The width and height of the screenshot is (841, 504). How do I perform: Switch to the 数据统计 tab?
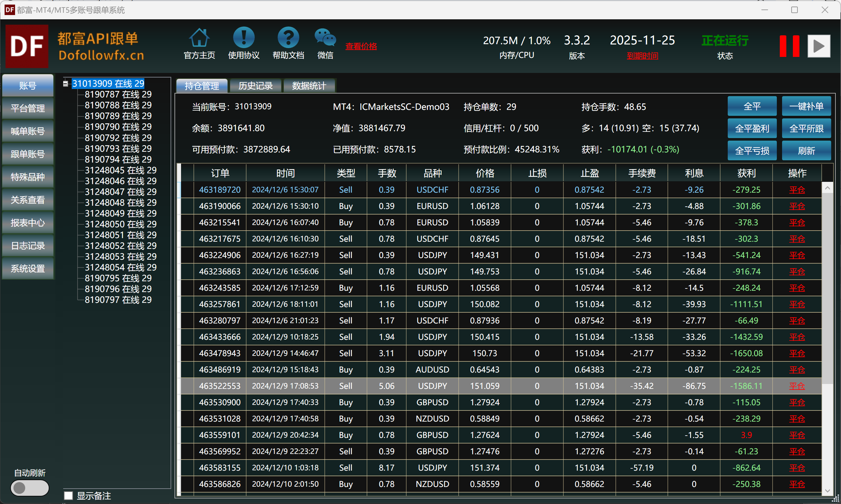point(309,86)
